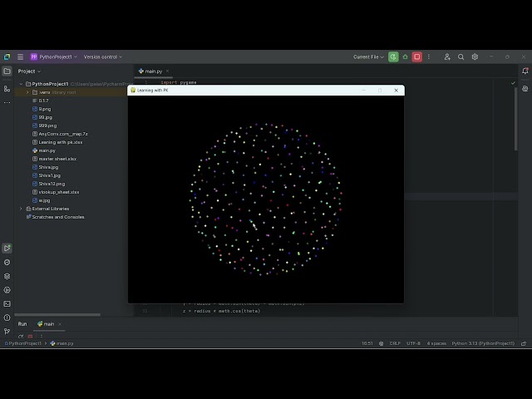Viewport: 532px width, 399px height.
Task: Click the green inspection checkmark widget
Action: 513,83
